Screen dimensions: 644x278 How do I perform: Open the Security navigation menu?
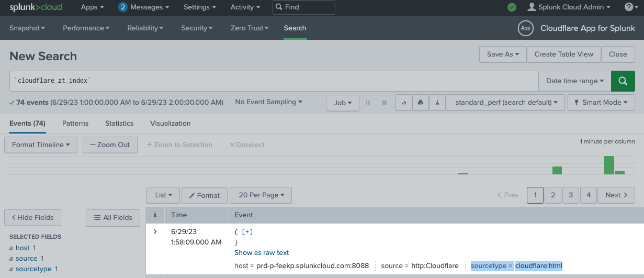(x=197, y=28)
